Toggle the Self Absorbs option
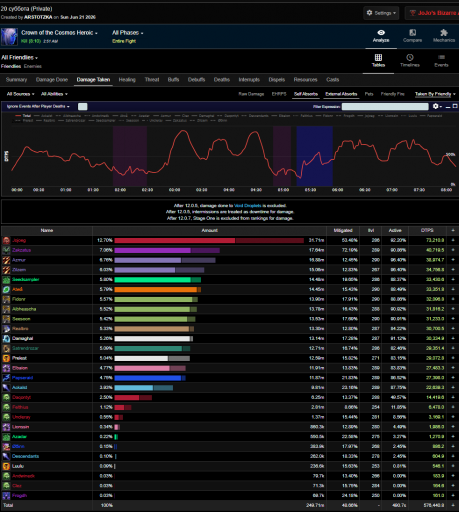The width and height of the screenshot is (459, 512). pos(306,94)
